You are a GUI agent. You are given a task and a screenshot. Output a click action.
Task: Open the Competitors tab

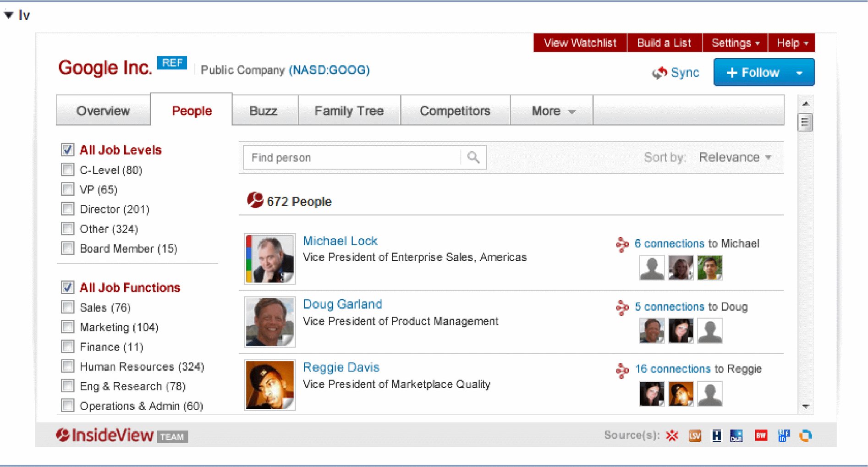[x=455, y=110]
